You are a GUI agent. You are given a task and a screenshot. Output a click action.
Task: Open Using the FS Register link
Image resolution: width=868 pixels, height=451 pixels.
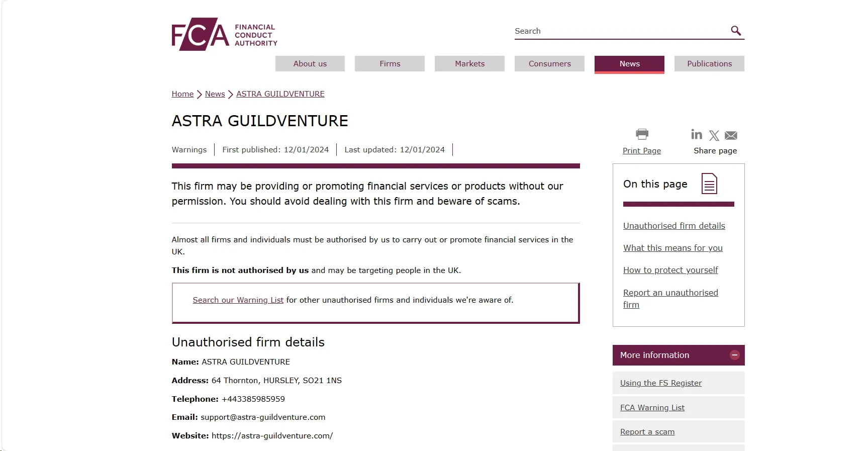click(661, 383)
